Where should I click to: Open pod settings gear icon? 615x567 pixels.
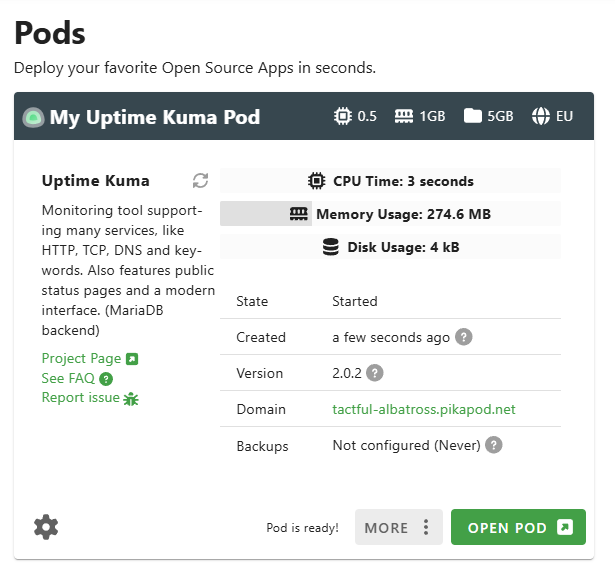(46, 527)
